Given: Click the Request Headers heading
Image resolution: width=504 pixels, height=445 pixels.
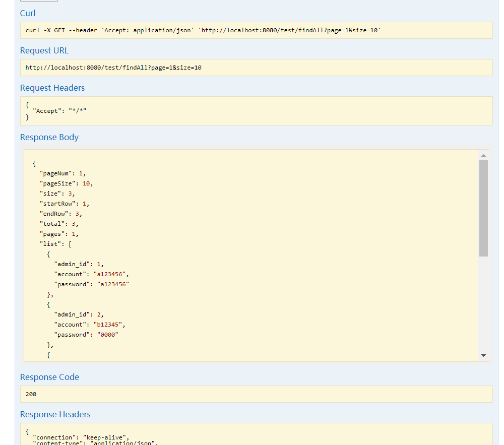Looking at the screenshot, I should click(52, 88).
